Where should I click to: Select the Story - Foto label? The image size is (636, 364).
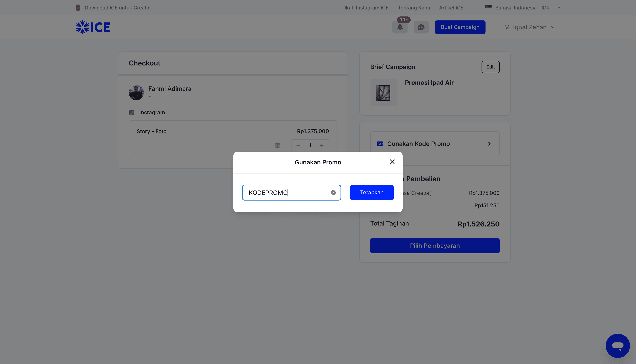[x=152, y=131]
